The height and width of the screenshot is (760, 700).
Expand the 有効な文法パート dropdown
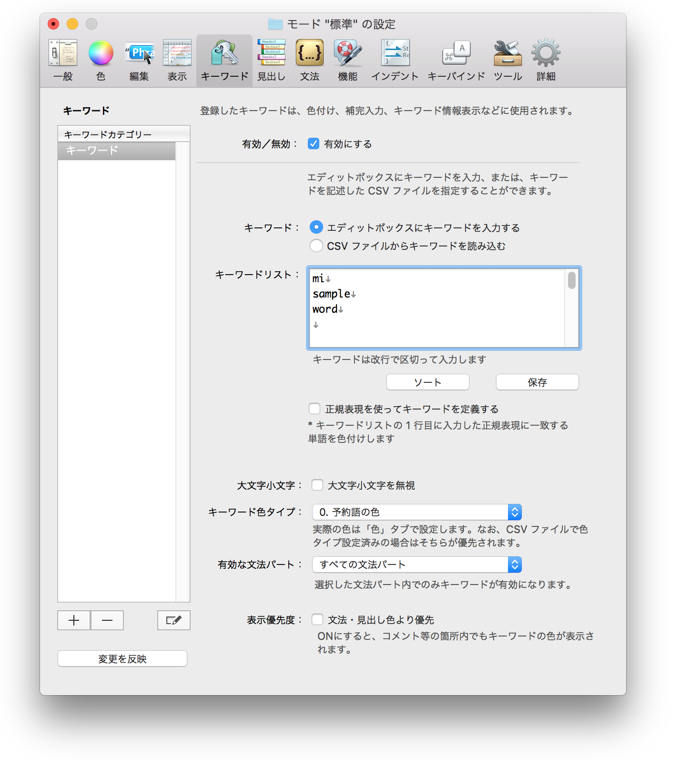coord(416,565)
